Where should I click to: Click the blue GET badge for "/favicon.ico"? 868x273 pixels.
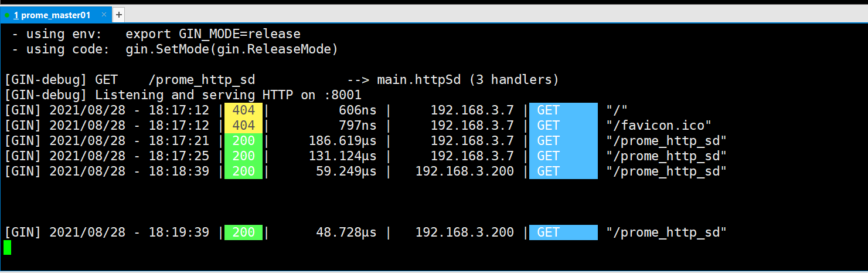(563, 125)
